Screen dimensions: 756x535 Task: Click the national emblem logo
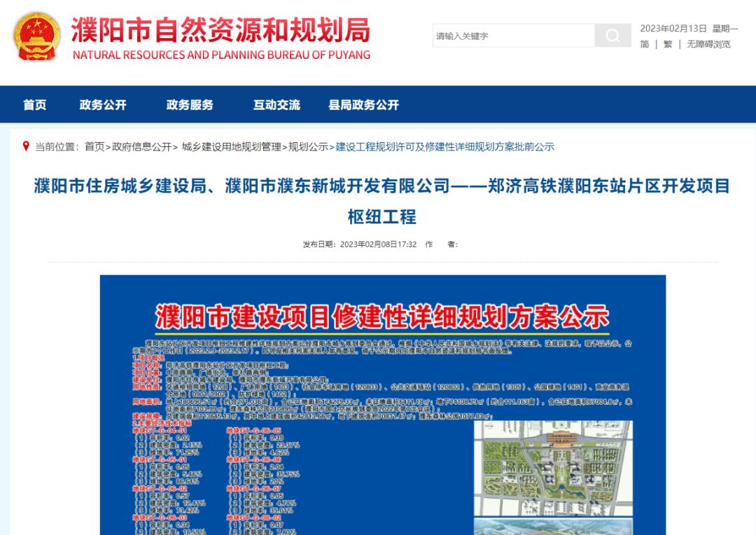(37, 36)
